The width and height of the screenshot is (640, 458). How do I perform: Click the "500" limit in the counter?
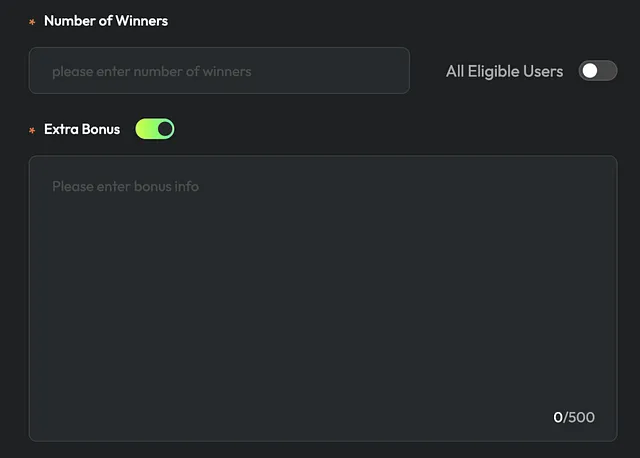pyautogui.click(x=581, y=417)
